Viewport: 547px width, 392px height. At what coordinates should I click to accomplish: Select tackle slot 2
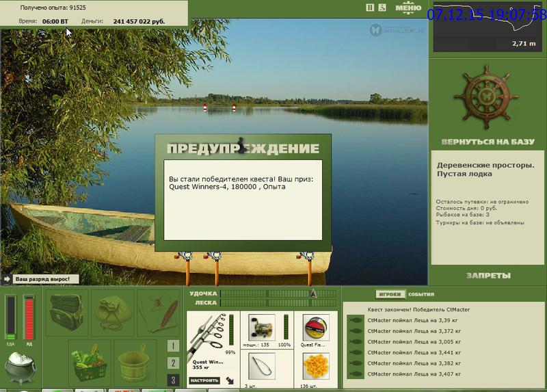[x=174, y=363]
